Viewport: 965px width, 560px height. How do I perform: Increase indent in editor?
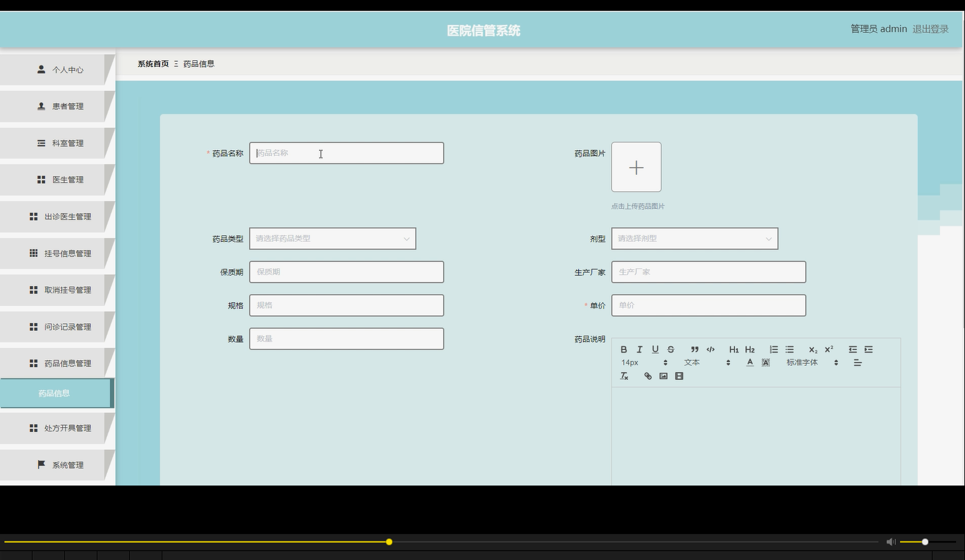pos(868,349)
